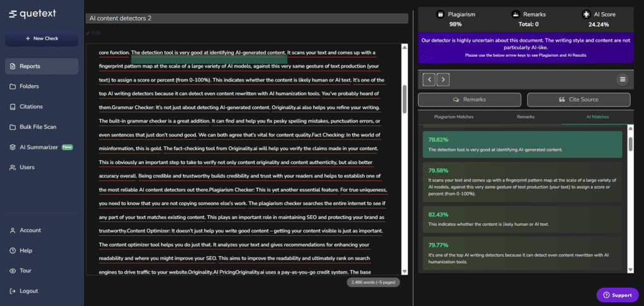Open the hamburger options menu
This screenshot has width=644, height=306.
[x=623, y=79]
